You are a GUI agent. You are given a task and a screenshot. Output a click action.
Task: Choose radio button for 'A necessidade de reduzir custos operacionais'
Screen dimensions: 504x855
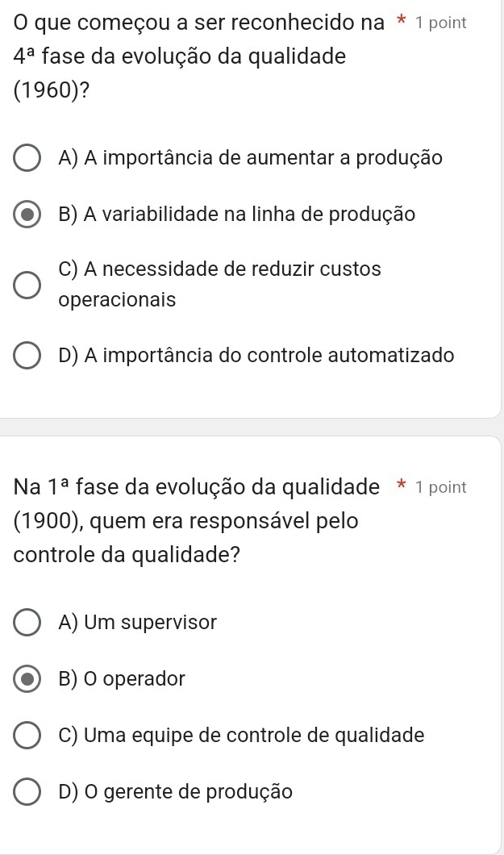pyautogui.click(x=28, y=285)
